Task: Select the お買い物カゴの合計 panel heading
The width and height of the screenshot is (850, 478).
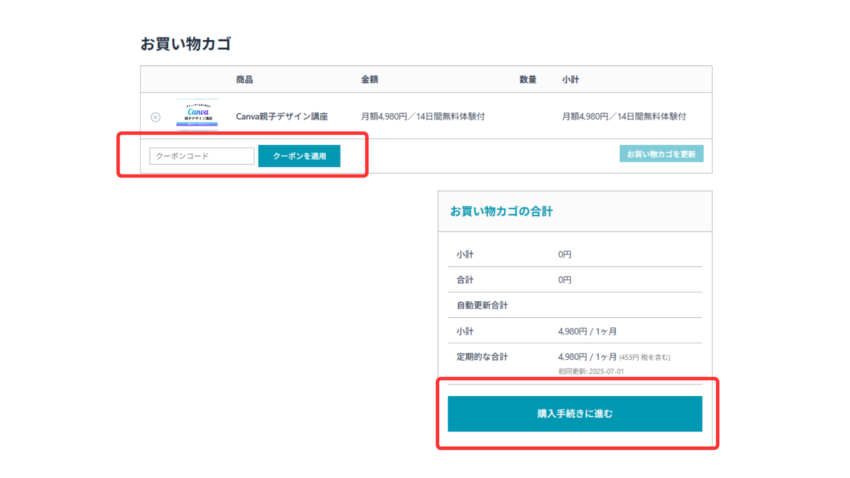Action: point(501,211)
